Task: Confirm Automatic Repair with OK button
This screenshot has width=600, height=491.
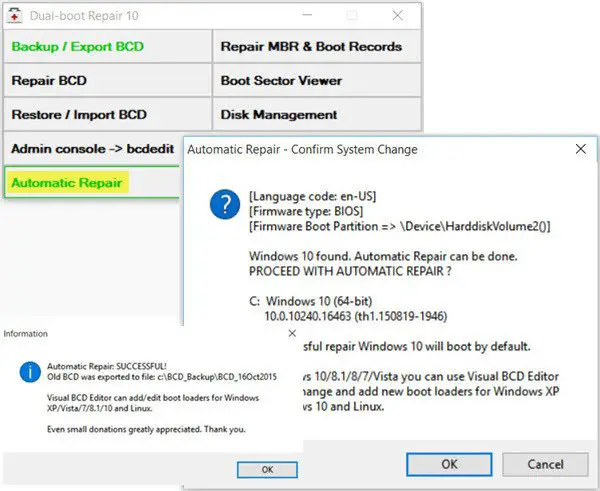Action: pos(449,464)
